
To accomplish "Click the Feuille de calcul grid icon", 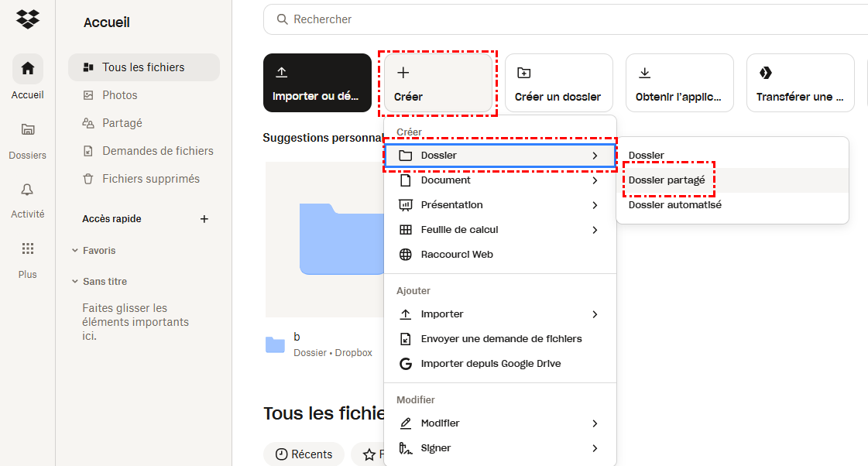I will pos(406,230).
